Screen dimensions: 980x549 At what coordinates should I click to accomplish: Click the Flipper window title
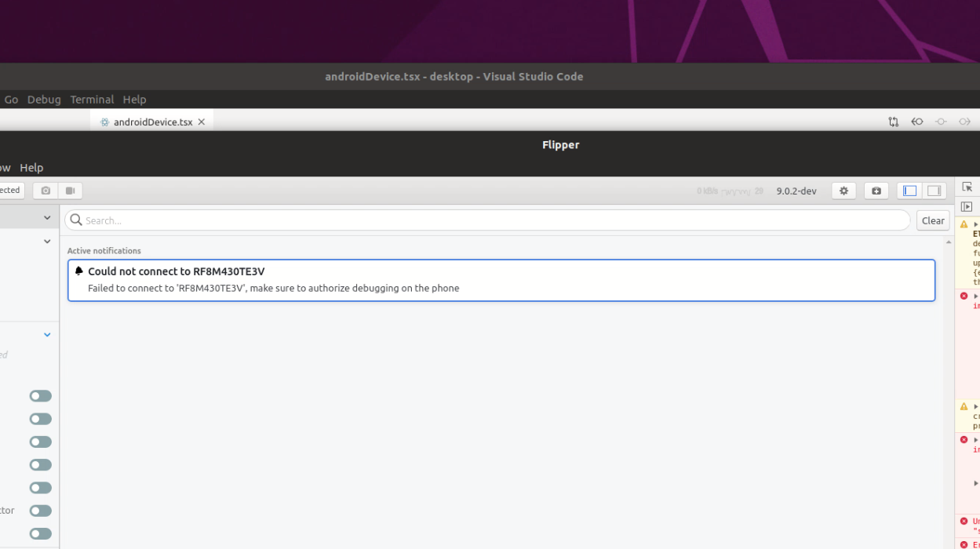pyautogui.click(x=561, y=144)
